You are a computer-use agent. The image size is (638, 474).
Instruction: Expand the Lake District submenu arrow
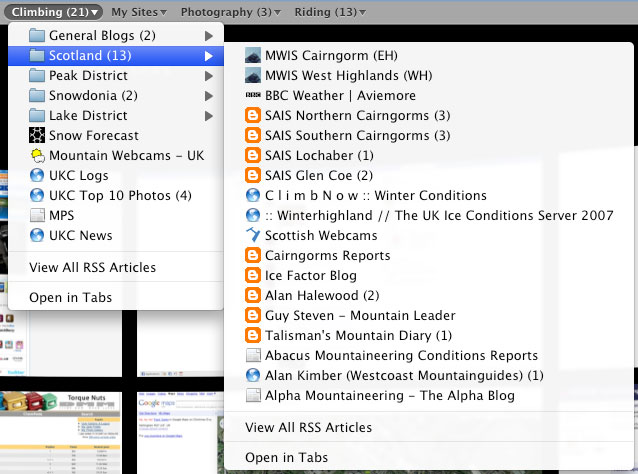pyautogui.click(x=209, y=116)
